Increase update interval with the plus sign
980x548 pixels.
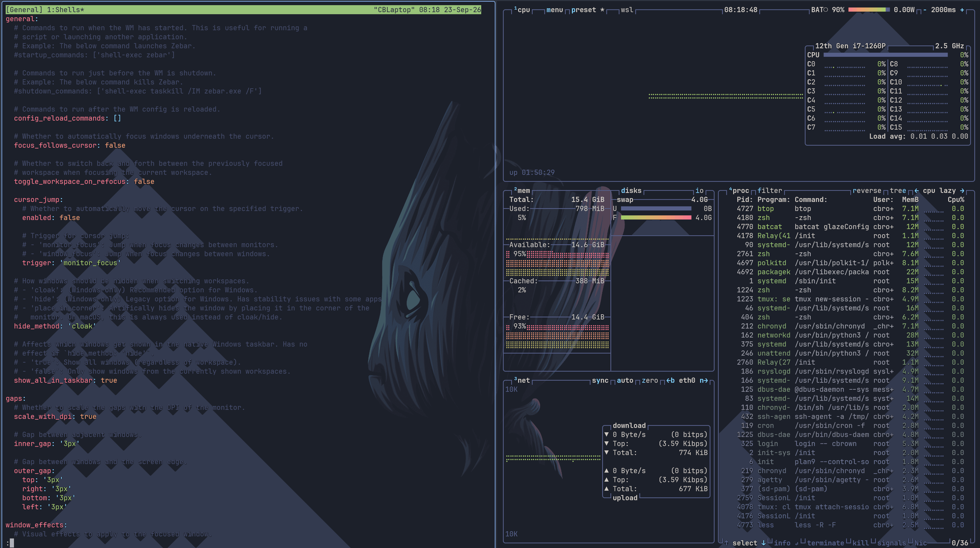(962, 10)
